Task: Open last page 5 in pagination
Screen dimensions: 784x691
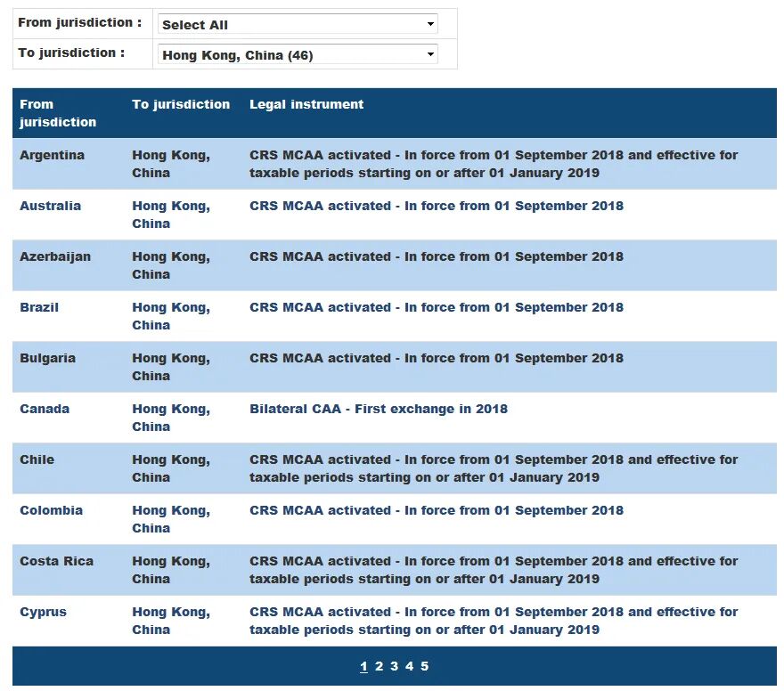Action: click(x=424, y=666)
